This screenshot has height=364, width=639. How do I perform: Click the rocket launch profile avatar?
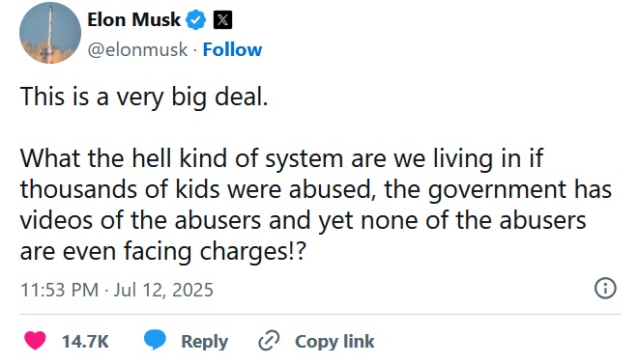[50, 33]
